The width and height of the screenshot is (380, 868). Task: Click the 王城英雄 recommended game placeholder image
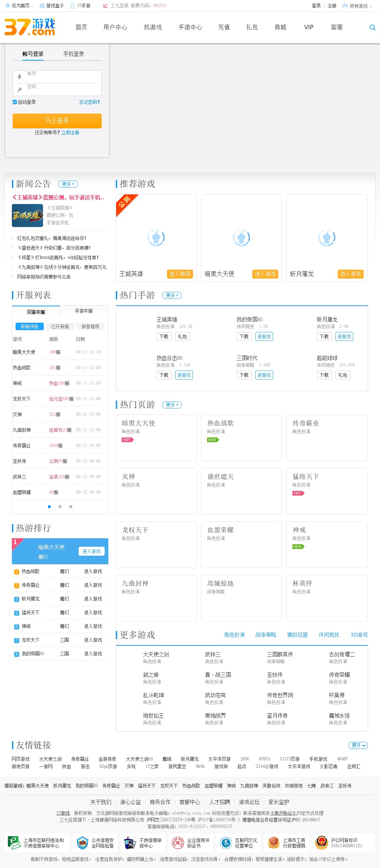156,238
